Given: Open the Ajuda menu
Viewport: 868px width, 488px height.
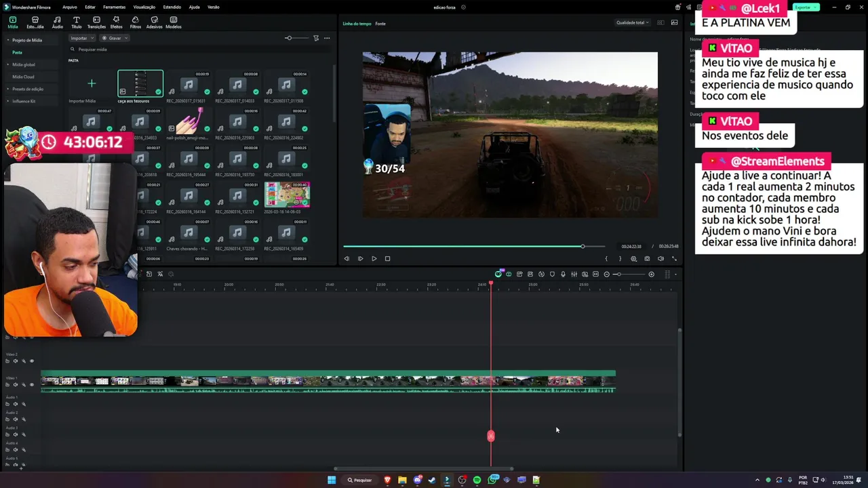Looking at the screenshot, I should tap(194, 7).
